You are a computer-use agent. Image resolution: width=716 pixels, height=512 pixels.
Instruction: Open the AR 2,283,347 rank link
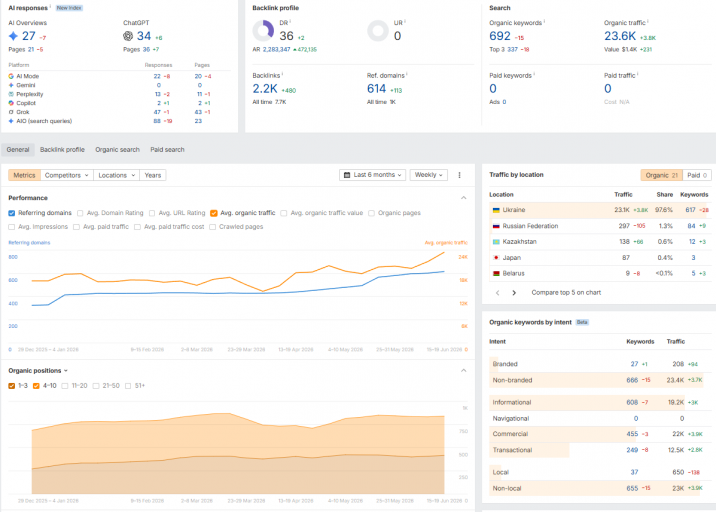[x=277, y=49]
